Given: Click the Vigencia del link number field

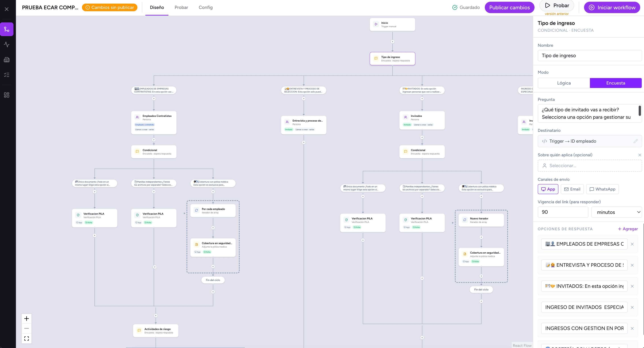Looking at the screenshot, I should point(563,212).
